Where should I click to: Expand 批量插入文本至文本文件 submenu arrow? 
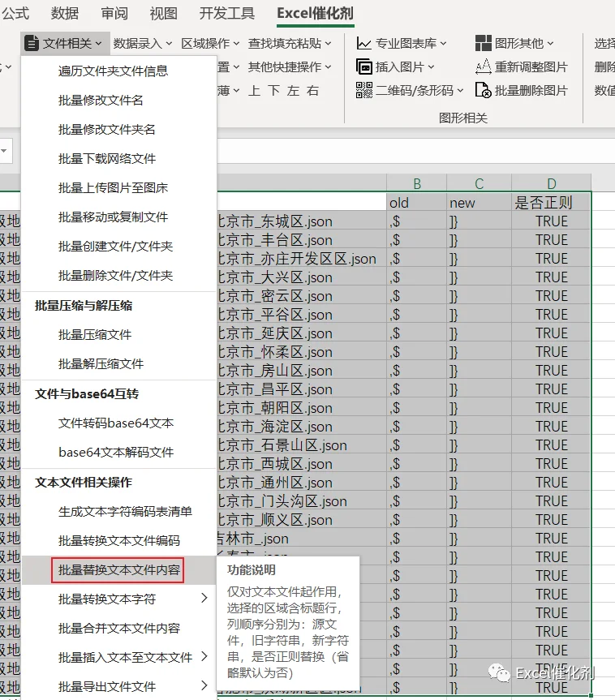(x=204, y=656)
